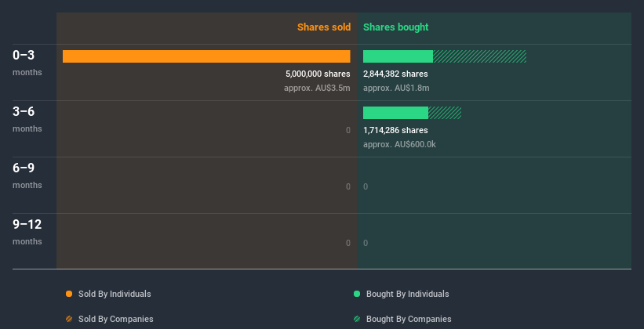Click the striped Bought By Companies legend icon
644x329 pixels.
pyautogui.click(x=357, y=319)
